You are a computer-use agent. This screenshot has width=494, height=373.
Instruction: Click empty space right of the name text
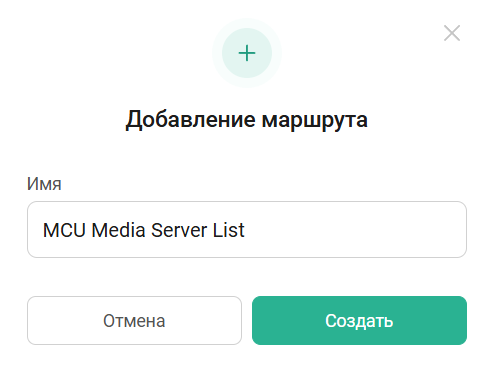tap(353, 229)
